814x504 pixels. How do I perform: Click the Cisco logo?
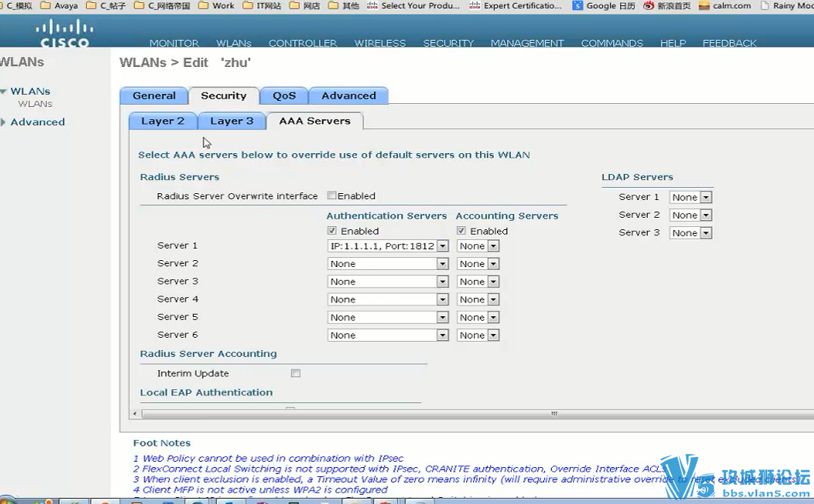(x=65, y=32)
